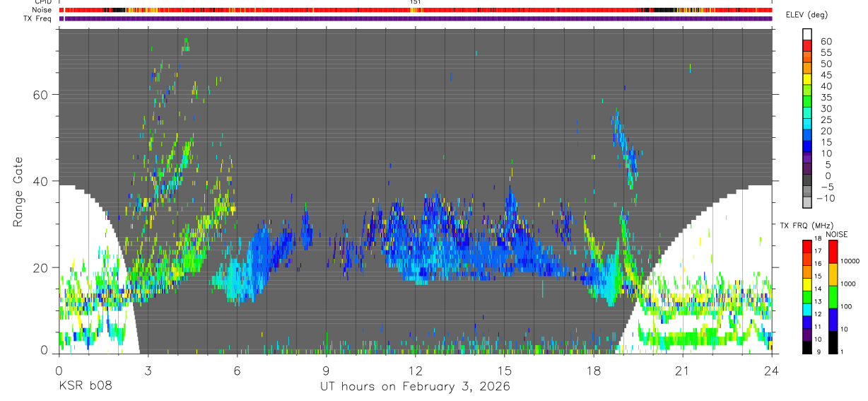Image resolution: width=868 pixels, height=401 pixels.
Task: Pick the dark blue segment of the ELEV colorbar
Action: 807,146
